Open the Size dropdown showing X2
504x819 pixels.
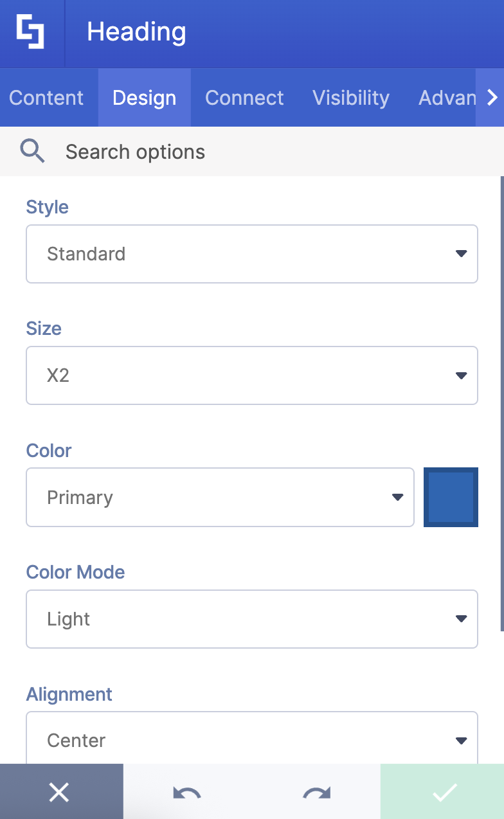coord(252,375)
